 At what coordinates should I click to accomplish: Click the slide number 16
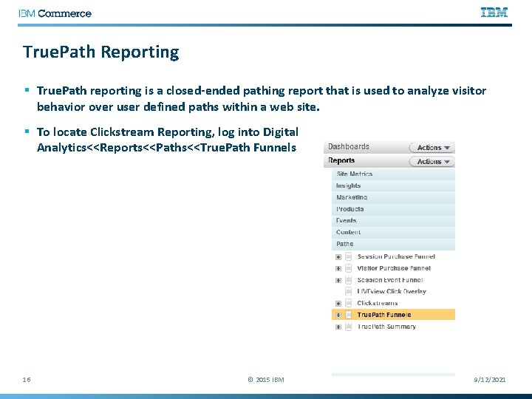27,379
